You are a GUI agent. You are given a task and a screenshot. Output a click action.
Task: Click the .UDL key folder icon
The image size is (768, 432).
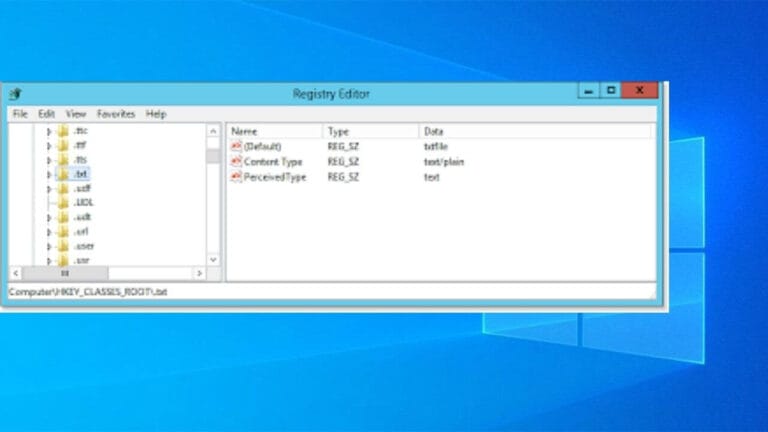point(63,202)
